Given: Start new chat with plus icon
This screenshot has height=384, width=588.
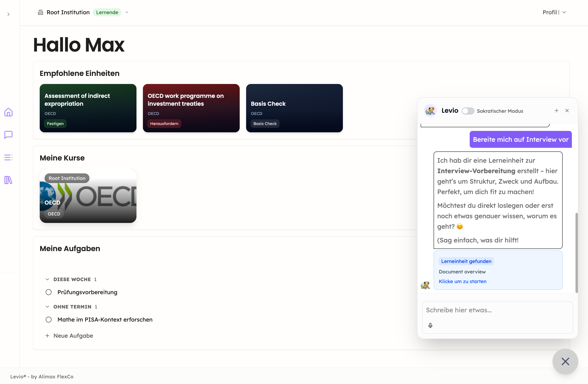Looking at the screenshot, I should pos(556,111).
